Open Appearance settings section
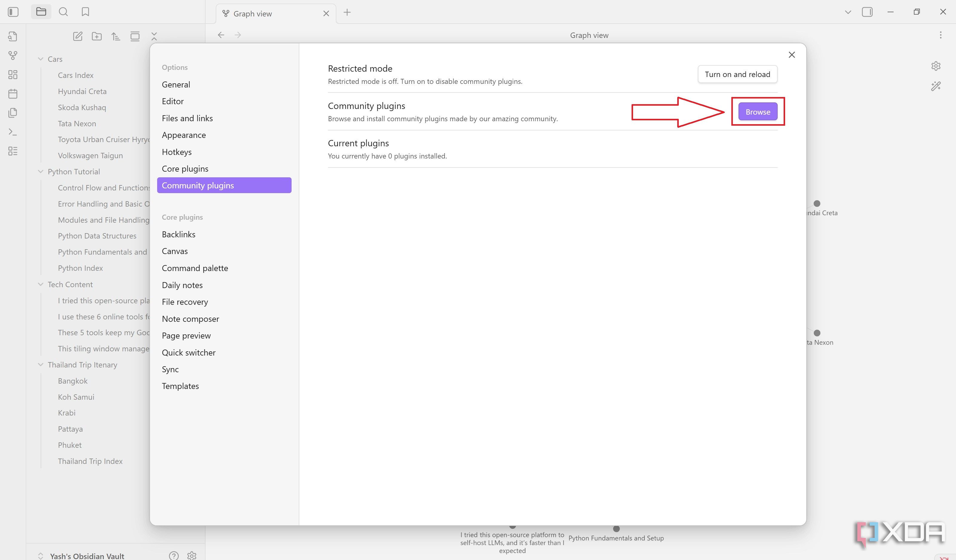Screen dimensions: 956x560 [224, 135]
